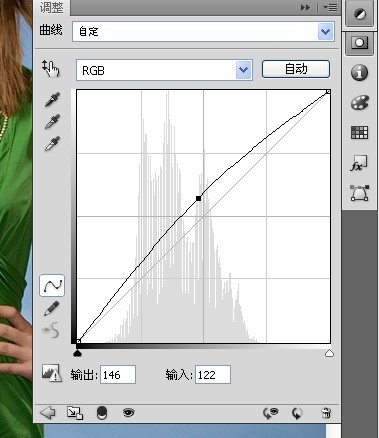Screen dimensions: 379x438
Task: Delete the adjustment layer with trash icon
Action: pyautogui.click(x=326, y=413)
